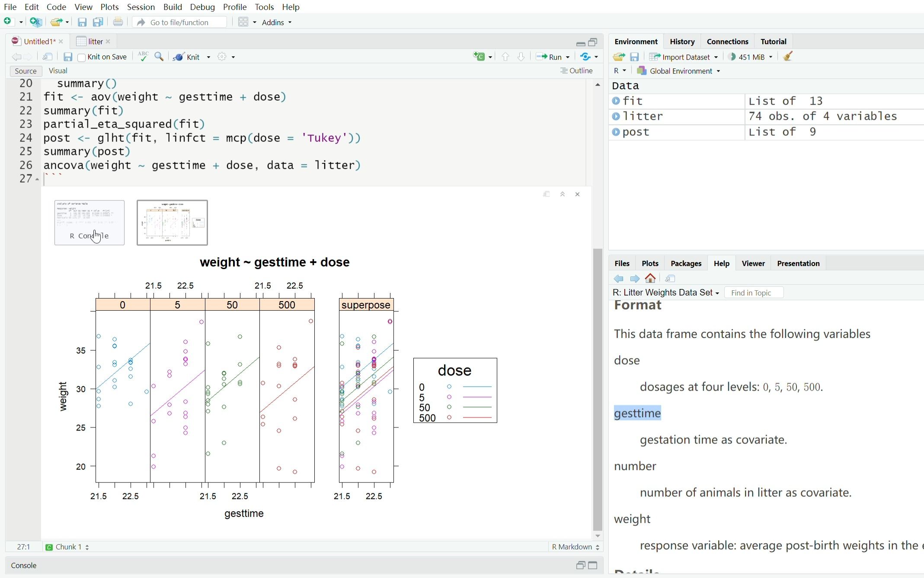Select the R Console output thumbnail
The image size is (924, 578).
point(90,223)
